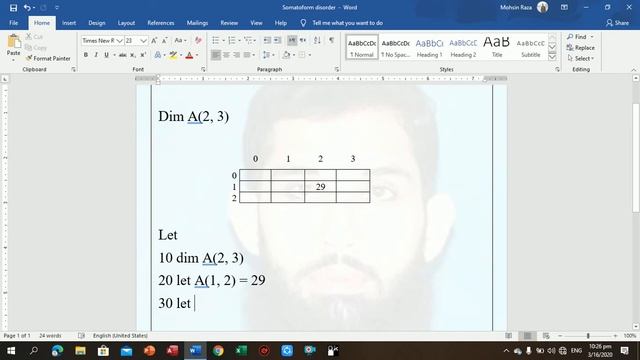Image resolution: width=640 pixels, height=360 pixels.
Task: Open File Explorer from the taskbar
Action: [x=80, y=351]
